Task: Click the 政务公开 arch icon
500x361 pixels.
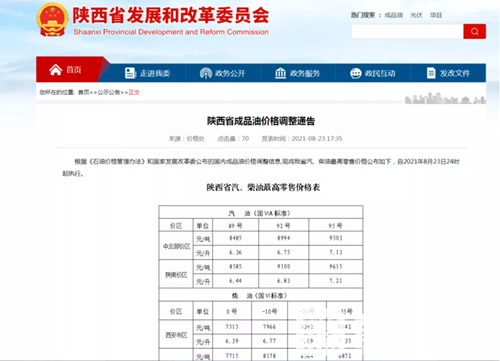Action: 206,73
